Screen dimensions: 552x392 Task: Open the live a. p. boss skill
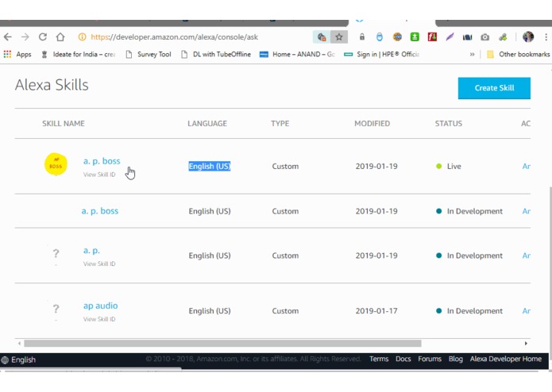pyautogui.click(x=102, y=161)
